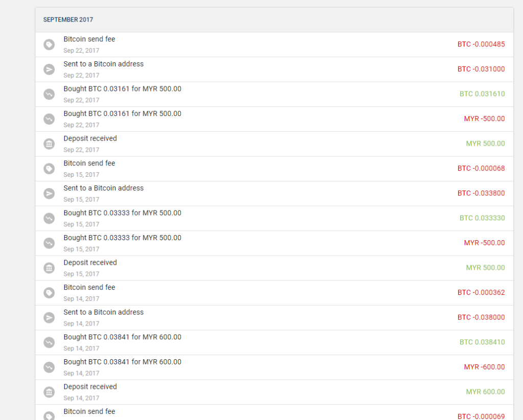
Task: Click MYR 500.00 on the Sep 15 deposit
Action: 485,268
